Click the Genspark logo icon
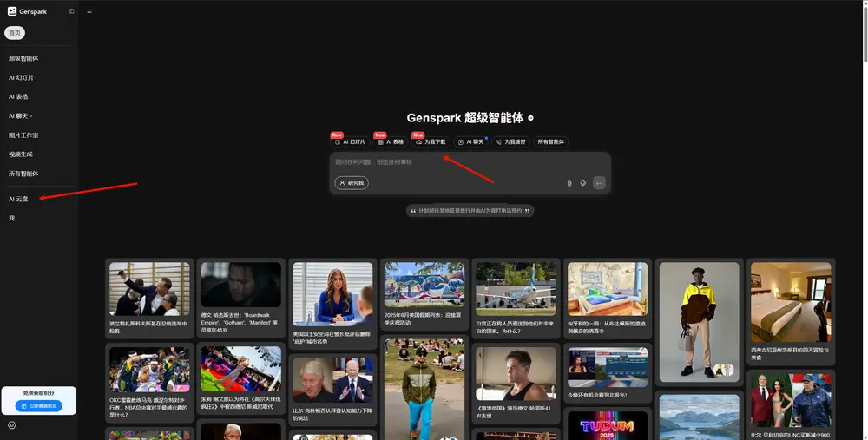 tap(11, 11)
